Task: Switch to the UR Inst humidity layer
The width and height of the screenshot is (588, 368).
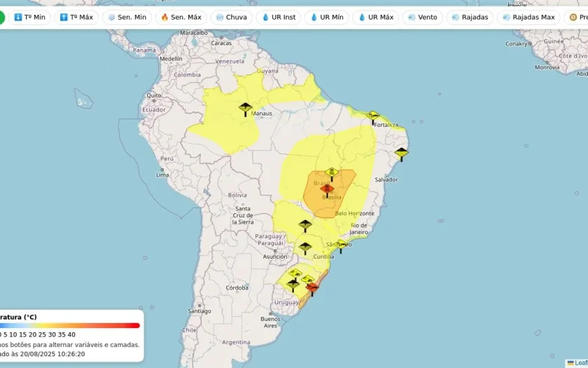Action: (x=279, y=18)
